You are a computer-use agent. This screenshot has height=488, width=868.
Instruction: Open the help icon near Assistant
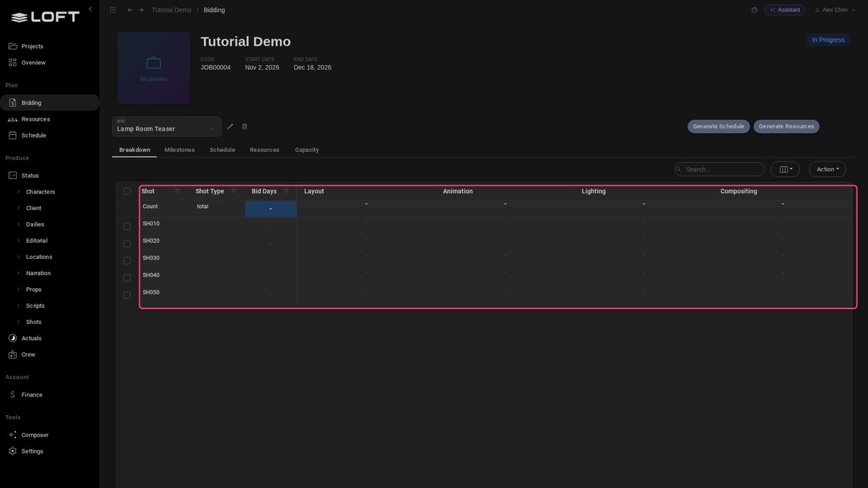coord(754,10)
